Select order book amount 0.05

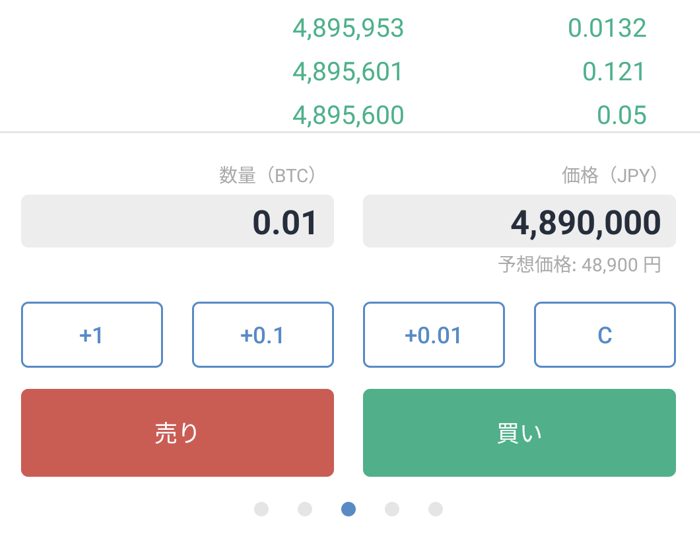(x=622, y=115)
